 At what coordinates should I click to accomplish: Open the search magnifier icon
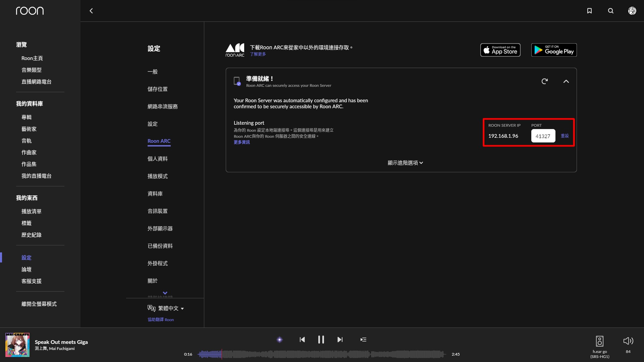[x=611, y=11]
